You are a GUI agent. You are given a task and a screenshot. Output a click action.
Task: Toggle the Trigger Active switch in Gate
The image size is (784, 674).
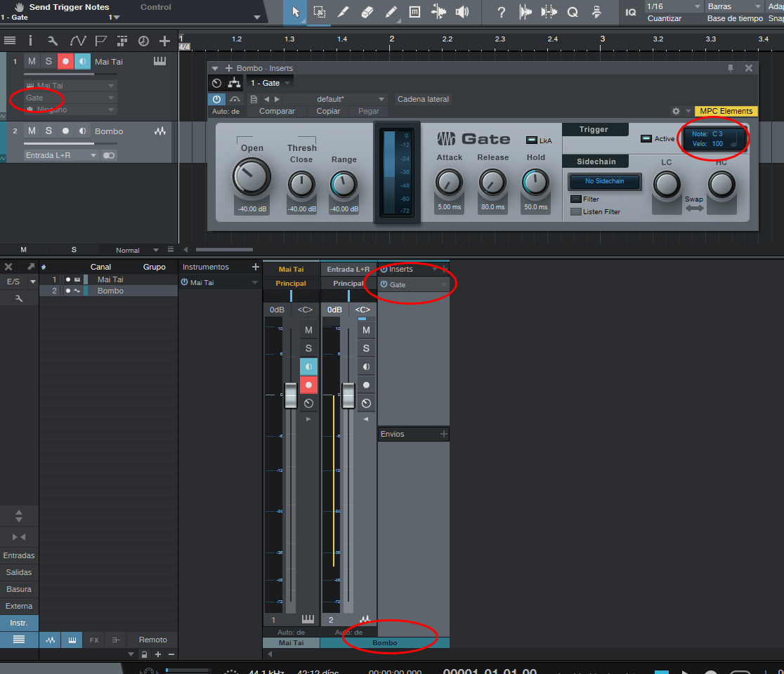point(646,139)
